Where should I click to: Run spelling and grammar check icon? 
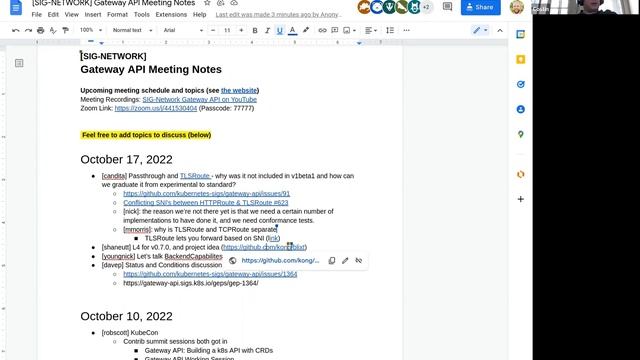(53, 30)
